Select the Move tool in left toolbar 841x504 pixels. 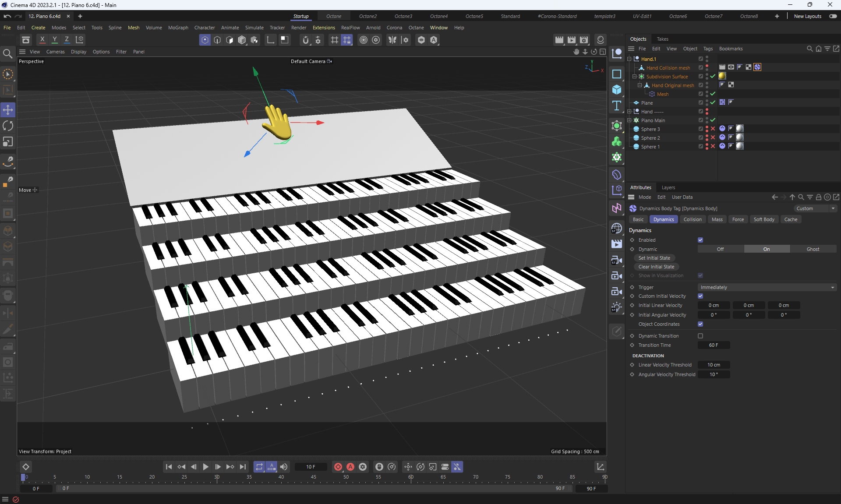(x=8, y=110)
